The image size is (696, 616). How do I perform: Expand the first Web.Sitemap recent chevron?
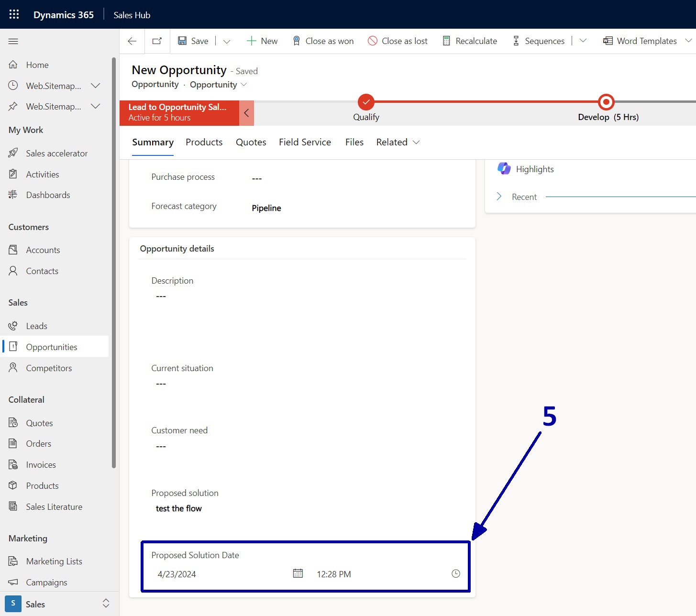tap(96, 86)
